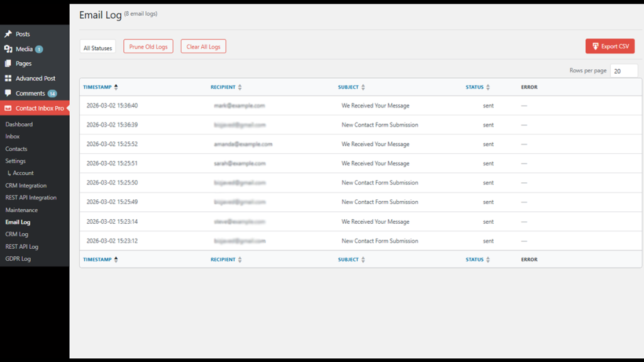644x362 pixels.
Task: Expand the SUBJECT column sort arrows
Action: pyautogui.click(x=363, y=87)
